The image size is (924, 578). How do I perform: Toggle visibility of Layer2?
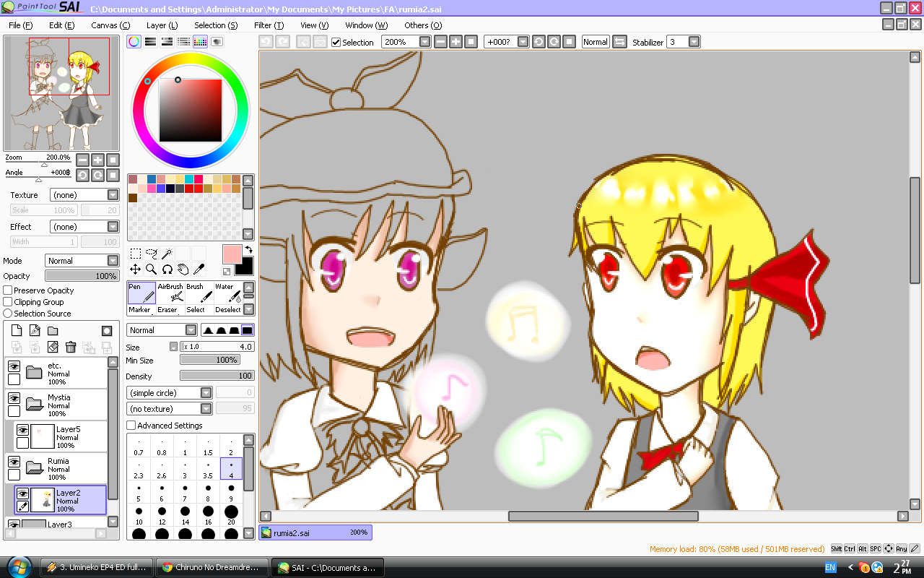tap(22, 493)
